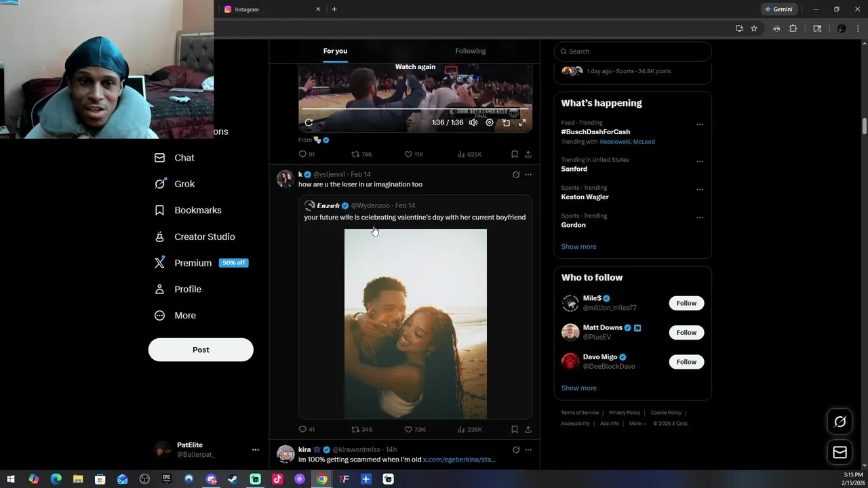Open video playback settings gear
The width and height of the screenshot is (868, 488).
pos(490,123)
